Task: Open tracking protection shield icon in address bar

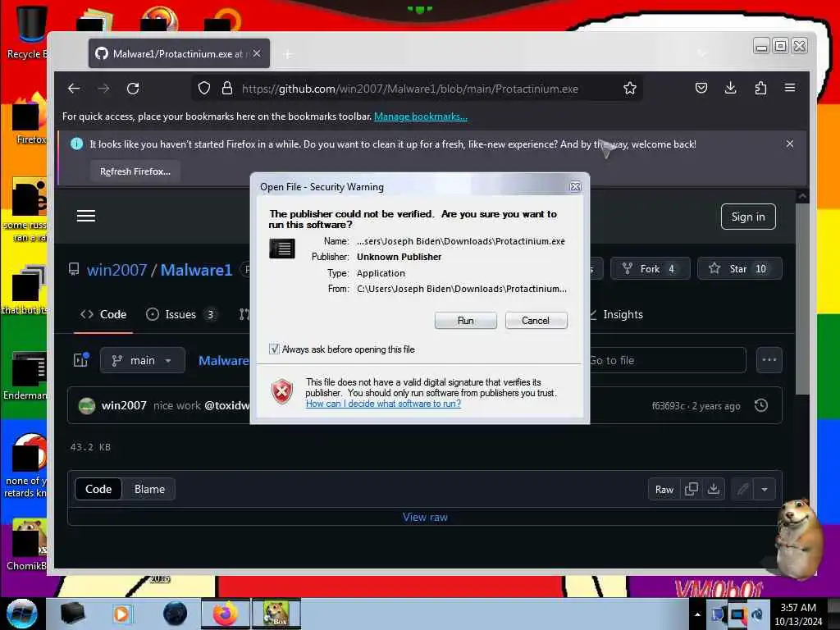Action: coord(204,89)
